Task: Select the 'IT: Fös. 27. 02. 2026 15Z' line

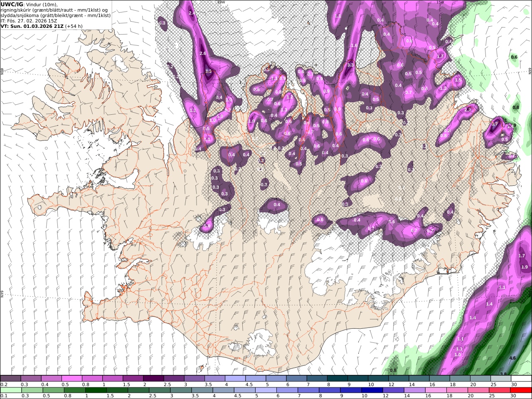Action: (29, 20)
